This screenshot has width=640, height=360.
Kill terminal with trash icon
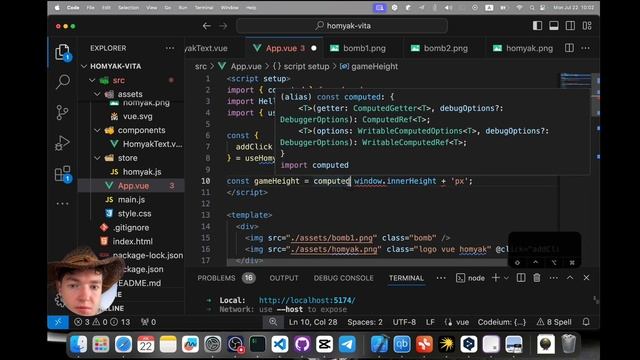537,278
